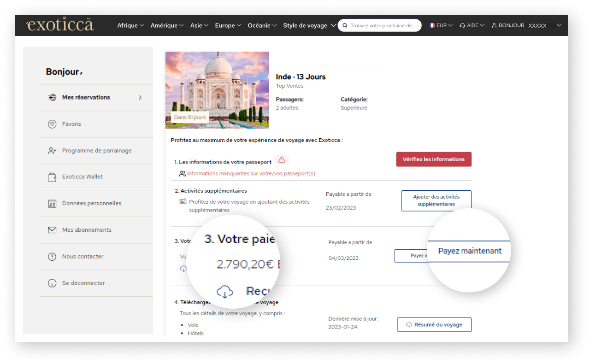Screen dimensions: 590x364
Task: Open the Afrique destination menu
Action: [130, 25]
